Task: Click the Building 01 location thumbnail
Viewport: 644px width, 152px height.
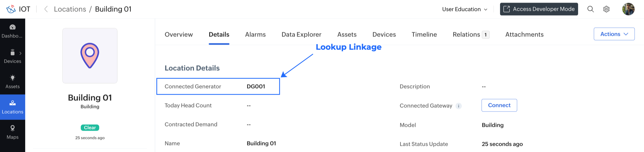Action: click(90, 56)
